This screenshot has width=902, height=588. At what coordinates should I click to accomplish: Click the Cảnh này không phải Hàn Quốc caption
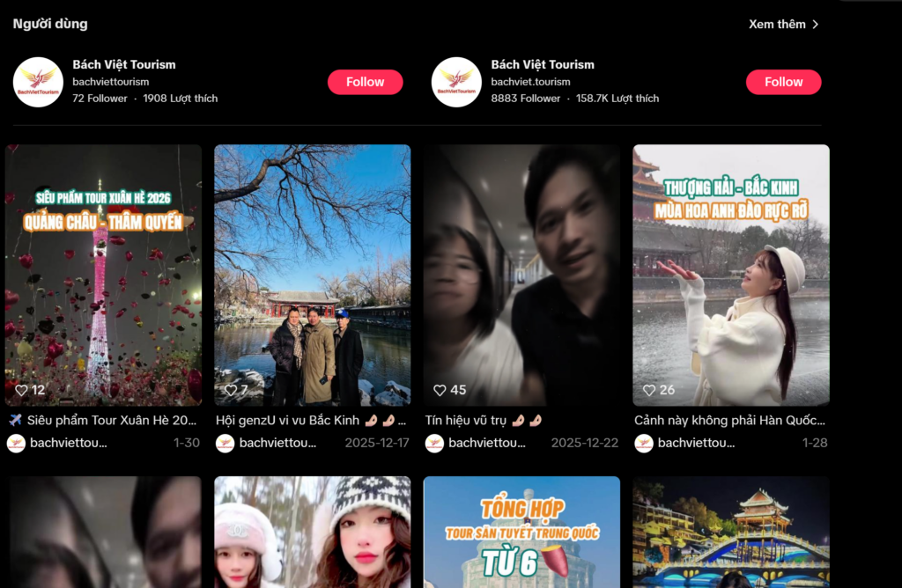tap(729, 420)
